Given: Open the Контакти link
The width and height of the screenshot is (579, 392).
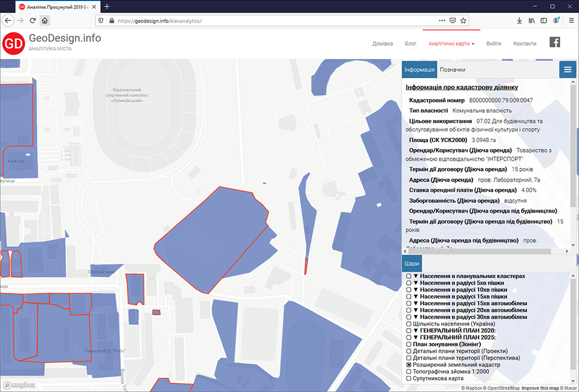Looking at the screenshot, I should coord(524,44).
